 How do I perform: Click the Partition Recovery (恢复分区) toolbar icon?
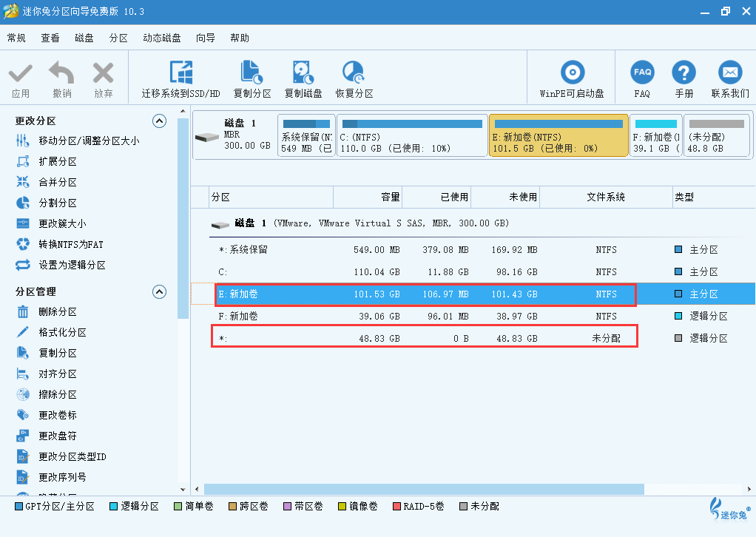tap(354, 72)
